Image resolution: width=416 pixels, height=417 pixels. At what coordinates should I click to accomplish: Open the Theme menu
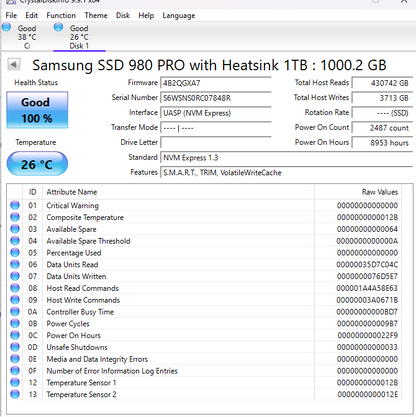tap(96, 15)
